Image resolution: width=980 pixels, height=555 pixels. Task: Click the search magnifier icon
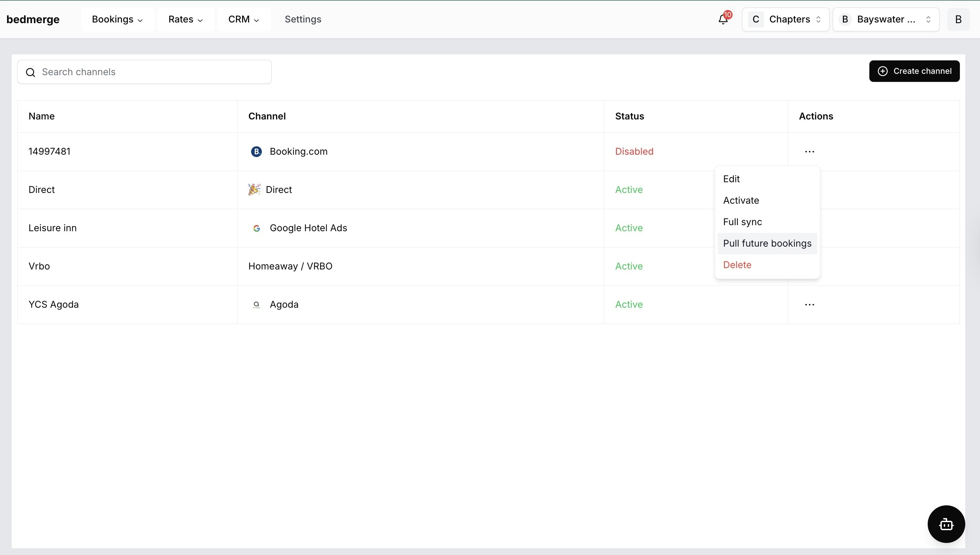(x=31, y=72)
